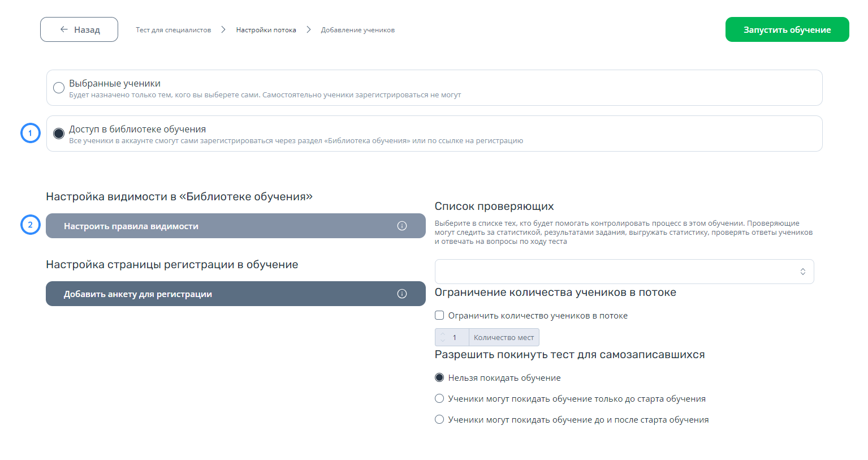Click the number of seats input field
Image resolution: width=868 pixels, height=460 pixels.
pos(452,337)
